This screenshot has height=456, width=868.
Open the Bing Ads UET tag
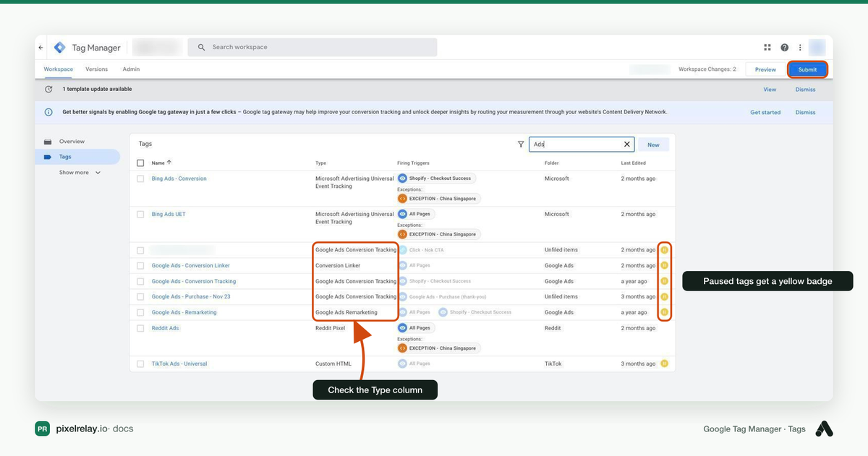pyautogui.click(x=169, y=214)
